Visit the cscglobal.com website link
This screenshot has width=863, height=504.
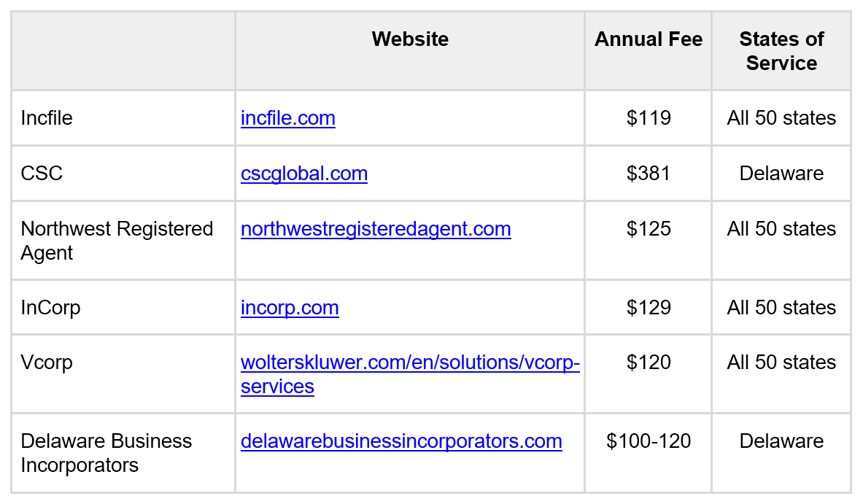pos(304,174)
